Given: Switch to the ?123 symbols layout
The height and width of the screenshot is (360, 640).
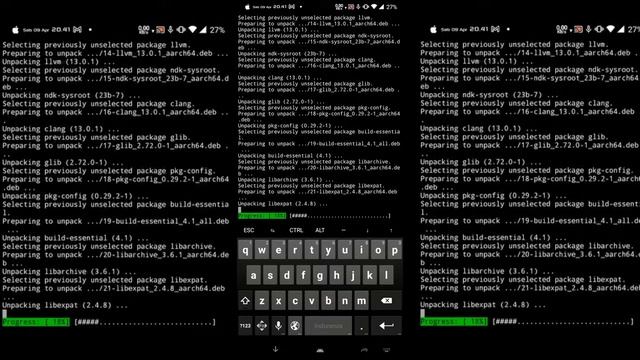Looking at the screenshot, I should (245, 326).
